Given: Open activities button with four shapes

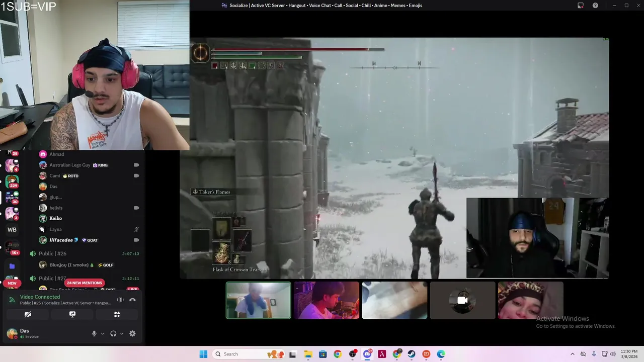Looking at the screenshot, I should [x=117, y=314].
